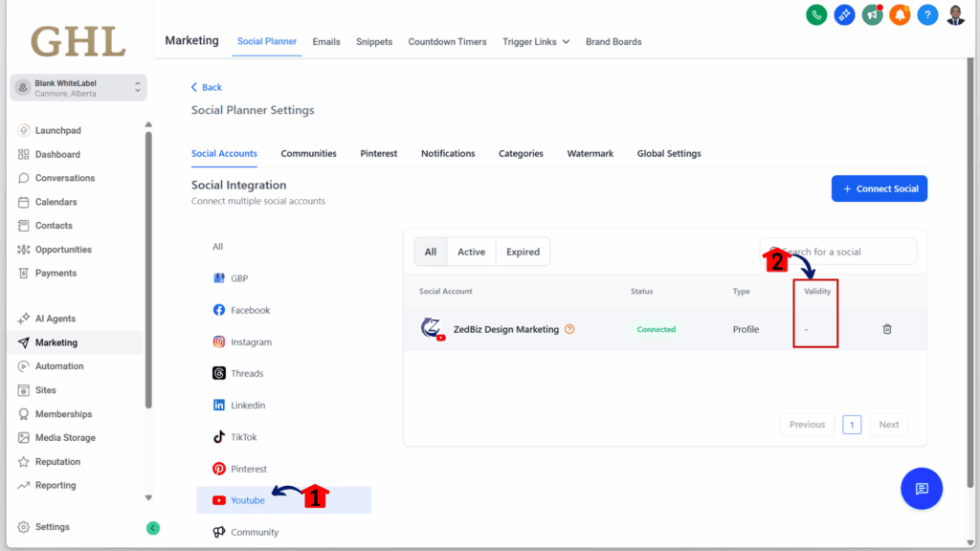Switch to the Watermark tab
The width and height of the screenshot is (980, 551).
[x=590, y=153]
